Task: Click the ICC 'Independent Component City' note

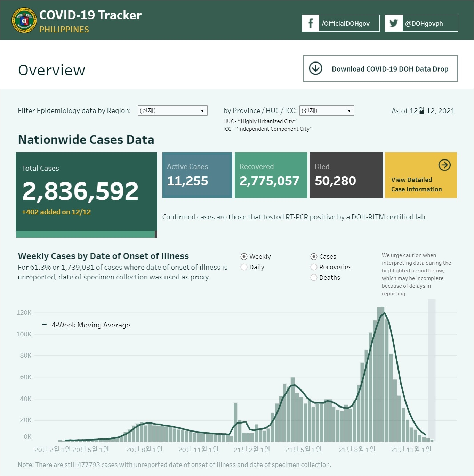Action: click(x=268, y=129)
